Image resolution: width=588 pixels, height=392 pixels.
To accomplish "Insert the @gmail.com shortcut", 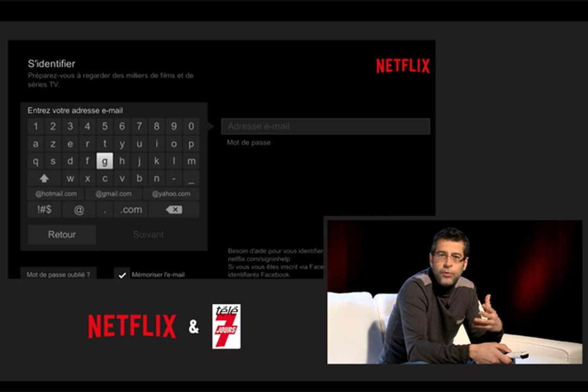I will click(x=113, y=194).
